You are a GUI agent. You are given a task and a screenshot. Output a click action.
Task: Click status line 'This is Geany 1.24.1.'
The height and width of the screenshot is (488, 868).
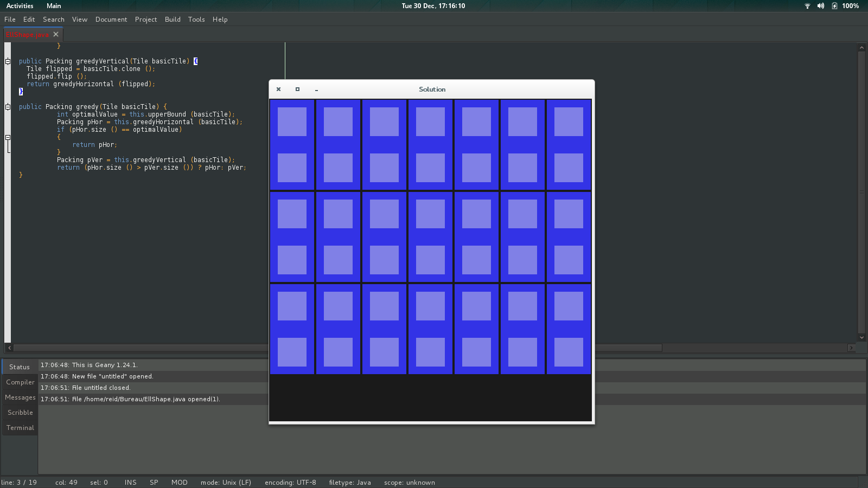[x=89, y=365]
